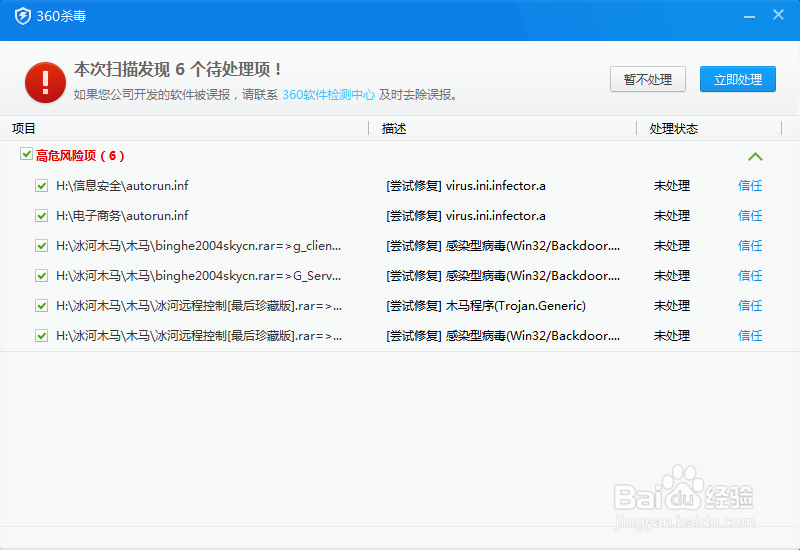Image resolution: width=800 pixels, height=550 pixels.
Task: Toggle checkbox for last 冰河远程控制 Backdoor row
Action: [x=42, y=336]
